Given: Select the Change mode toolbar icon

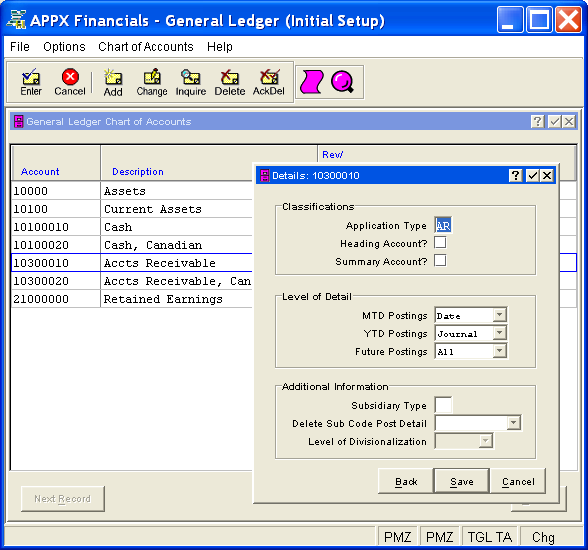Looking at the screenshot, I should pos(152,82).
